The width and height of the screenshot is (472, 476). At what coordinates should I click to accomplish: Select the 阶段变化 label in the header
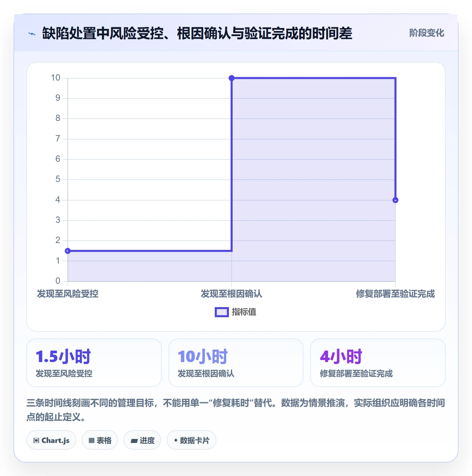tap(426, 33)
